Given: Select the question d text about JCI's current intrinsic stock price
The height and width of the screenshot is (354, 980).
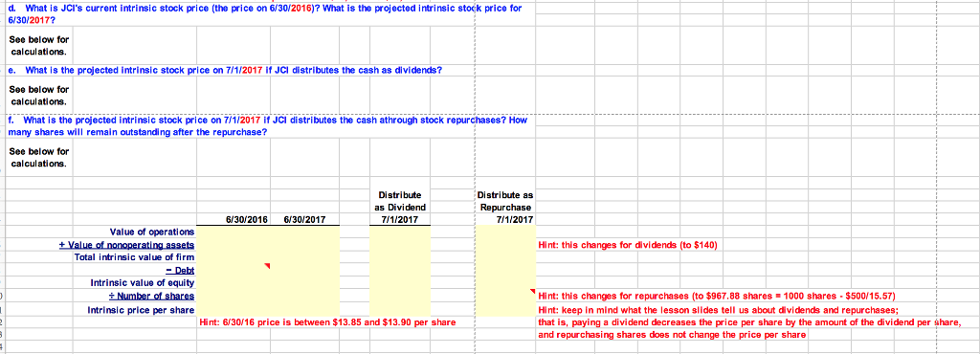Looking at the screenshot, I should [265, 13].
